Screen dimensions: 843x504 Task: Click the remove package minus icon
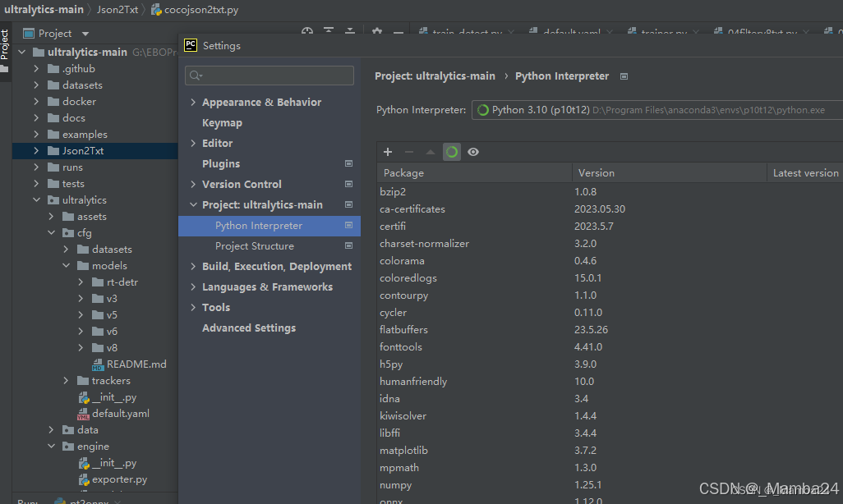coord(409,152)
